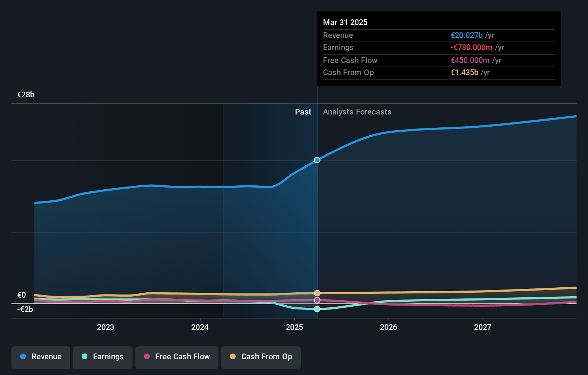
Task: Click the -€2b y-axis label
Action: 25,310
